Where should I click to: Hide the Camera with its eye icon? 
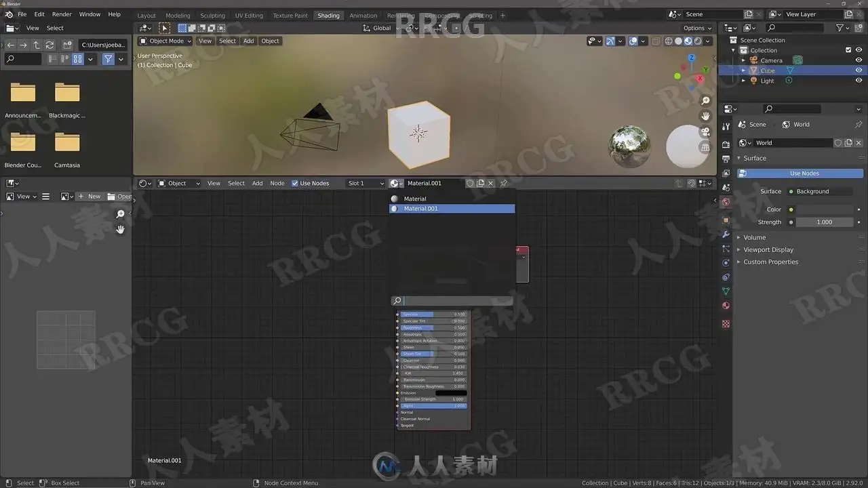coord(859,60)
